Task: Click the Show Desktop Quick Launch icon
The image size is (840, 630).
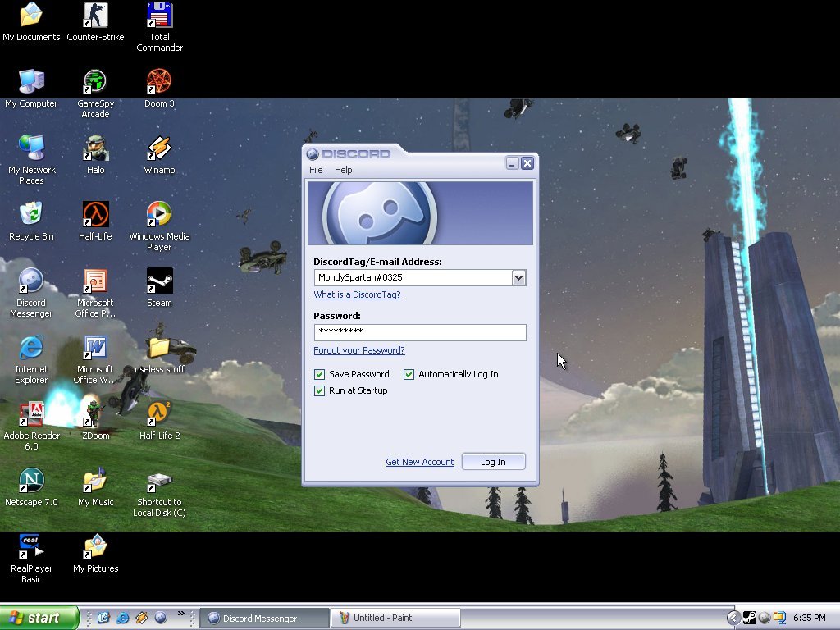Action: (103, 618)
